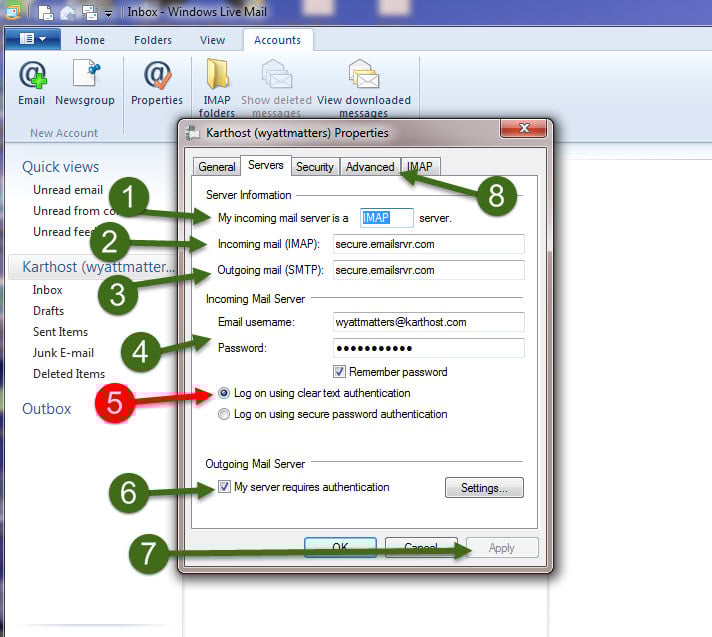Image resolution: width=712 pixels, height=637 pixels.
Task: Click the incoming server type IMAP field
Action: (x=386, y=218)
